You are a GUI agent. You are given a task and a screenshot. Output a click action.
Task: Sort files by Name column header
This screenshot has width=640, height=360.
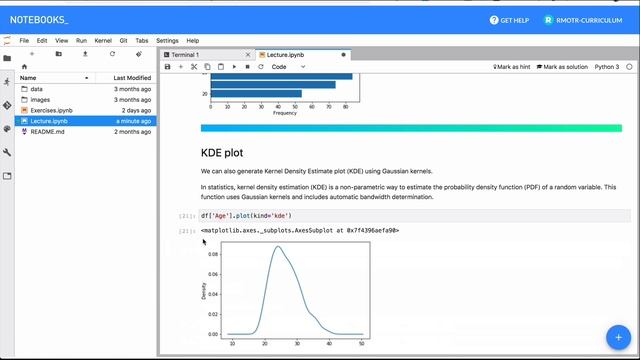(x=55, y=78)
